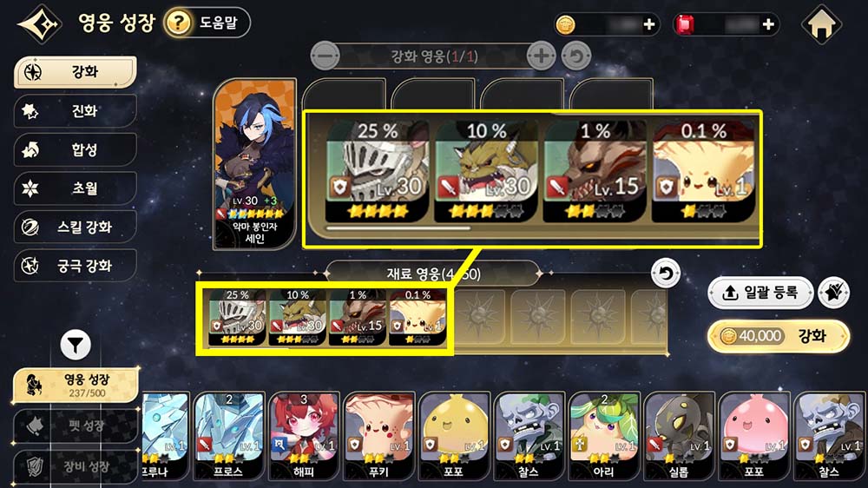The image size is (868, 488).
Task: Open 궁극 강화 tab
Action: click(76, 266)
